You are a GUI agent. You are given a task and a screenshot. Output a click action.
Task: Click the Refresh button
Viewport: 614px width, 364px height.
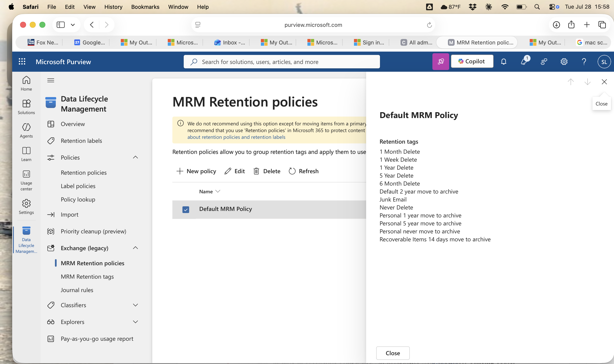(x=303, y=171)
